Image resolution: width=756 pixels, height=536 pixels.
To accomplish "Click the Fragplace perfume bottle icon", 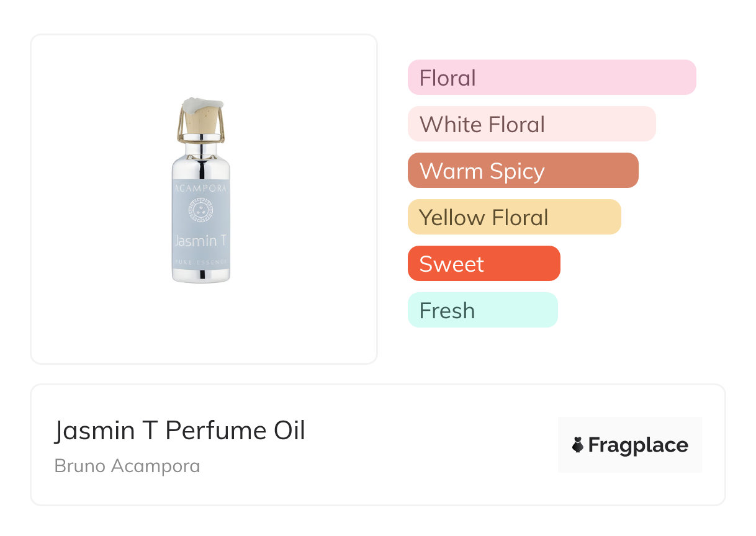I will [x=578, y=445].
